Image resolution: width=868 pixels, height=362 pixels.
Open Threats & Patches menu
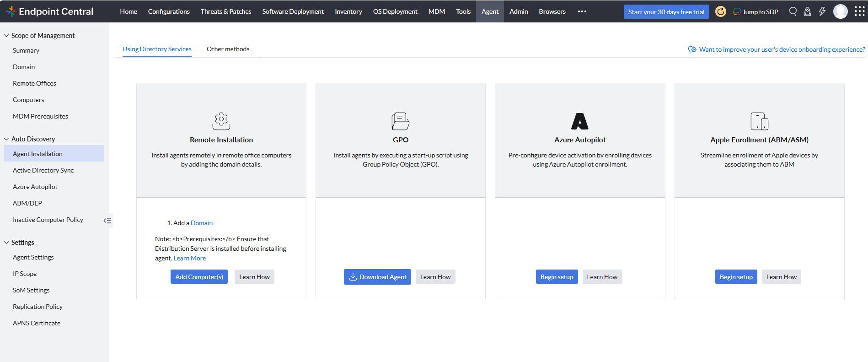pos(226,11)
